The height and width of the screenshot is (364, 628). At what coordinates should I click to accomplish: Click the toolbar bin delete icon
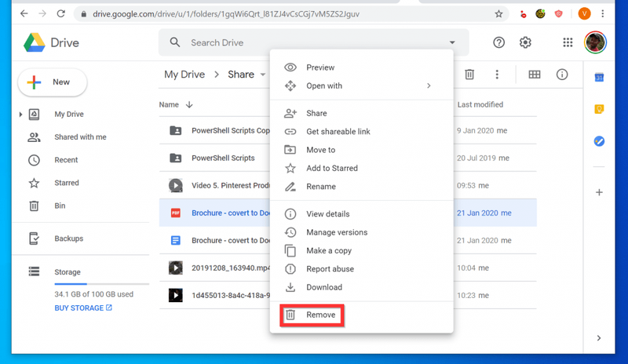pos(469,75)
